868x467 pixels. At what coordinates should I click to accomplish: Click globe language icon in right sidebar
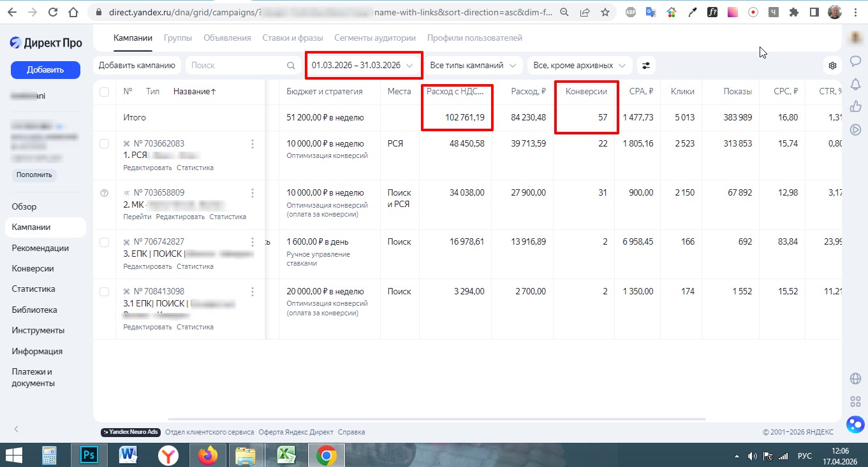pyautogui.click(x=855, y=379)
